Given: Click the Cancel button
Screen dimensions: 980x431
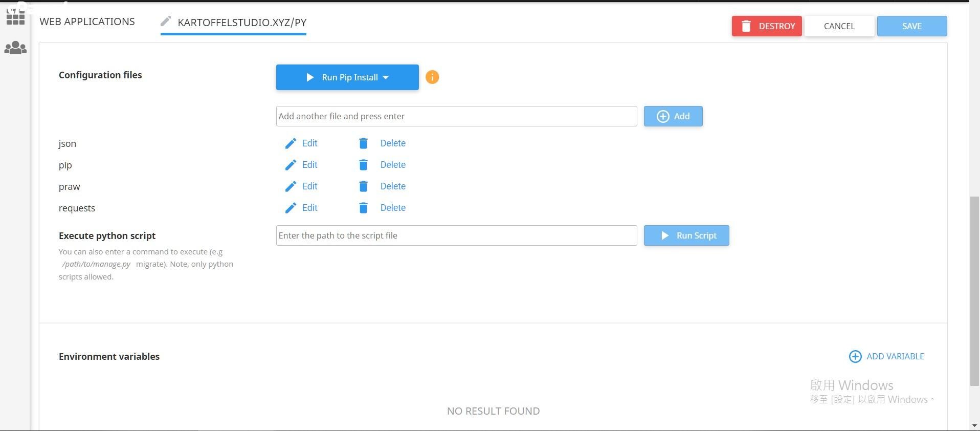Looking at the screenshot, I should [x=839, y=26].
